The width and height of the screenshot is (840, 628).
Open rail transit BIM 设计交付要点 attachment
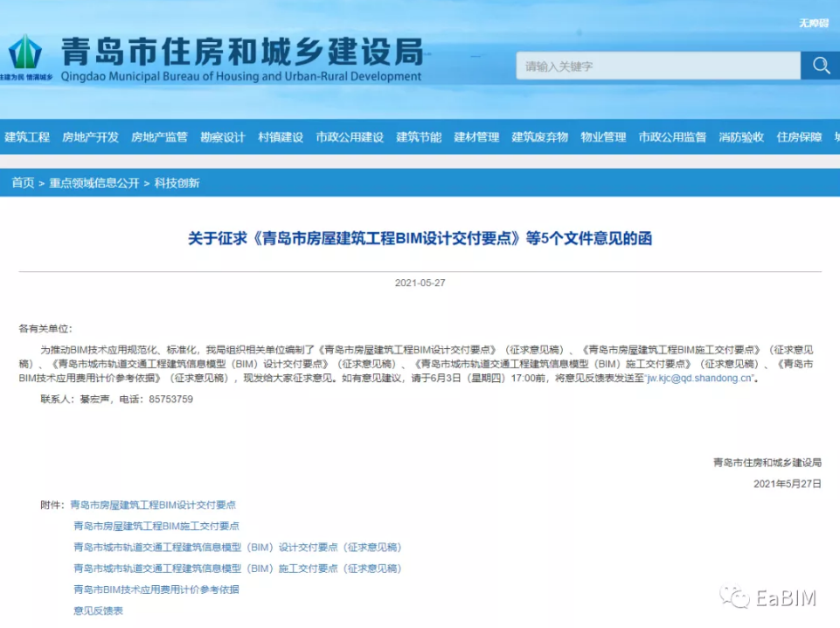pyautogui.click(x=238, y=547)
